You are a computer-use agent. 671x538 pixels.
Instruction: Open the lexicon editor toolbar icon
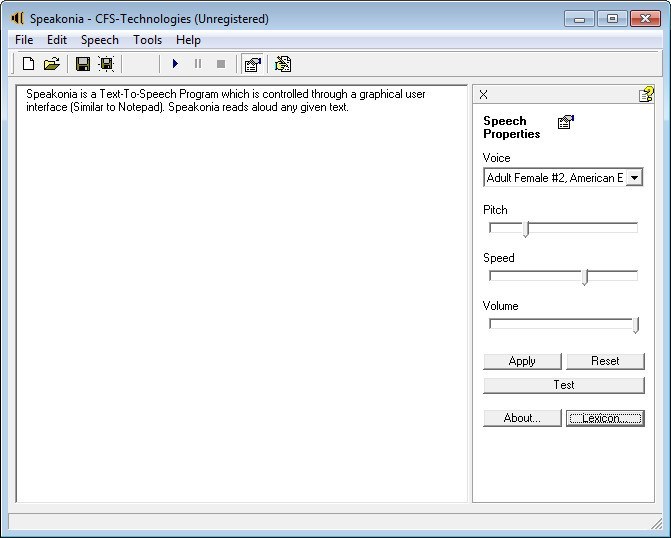283,64
